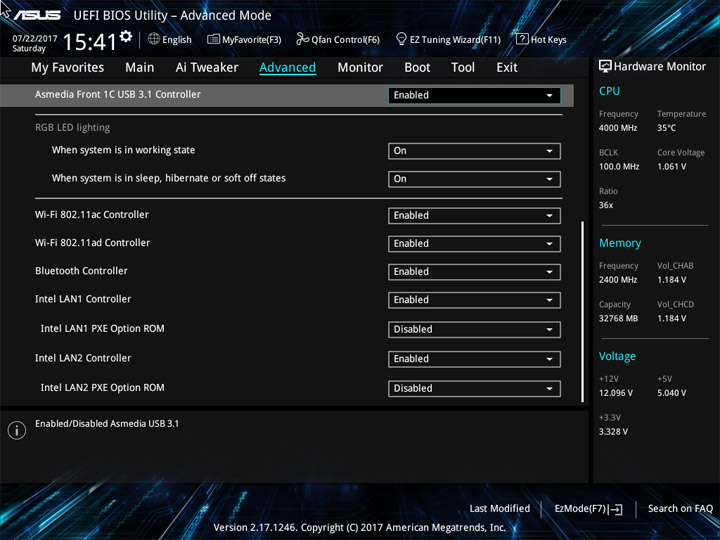Image resolution: width=720 pixels, height=540 pixels.
Task: Click the info icon in help area
Action: tap(17, 430)
